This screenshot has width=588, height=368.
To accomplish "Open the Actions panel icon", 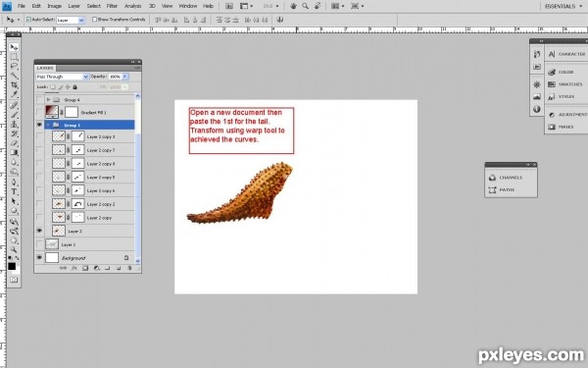I will 537,67.
